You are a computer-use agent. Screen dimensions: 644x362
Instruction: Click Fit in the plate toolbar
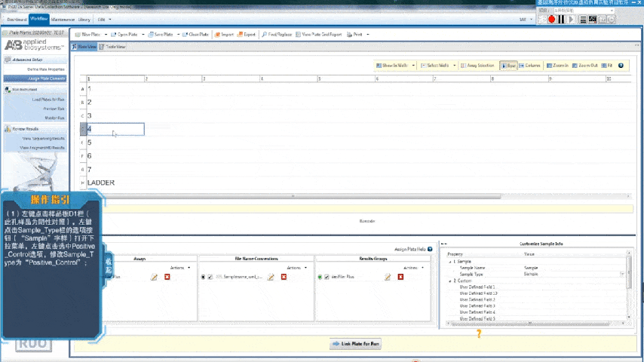606,66
